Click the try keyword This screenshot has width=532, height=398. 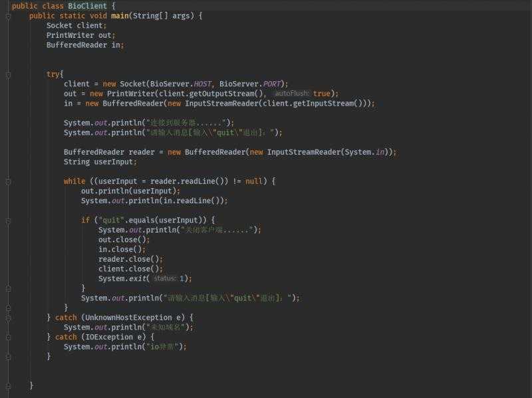pos(53,74)
